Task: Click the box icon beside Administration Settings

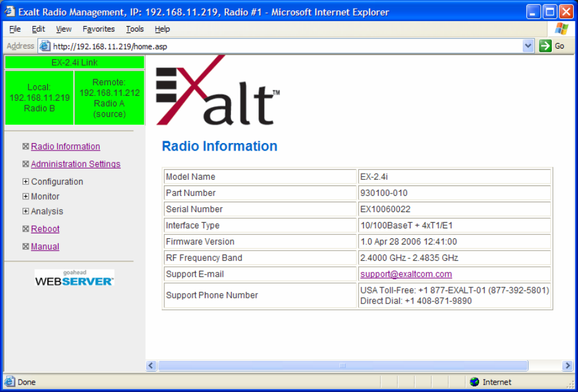Action: coord(26,164)
